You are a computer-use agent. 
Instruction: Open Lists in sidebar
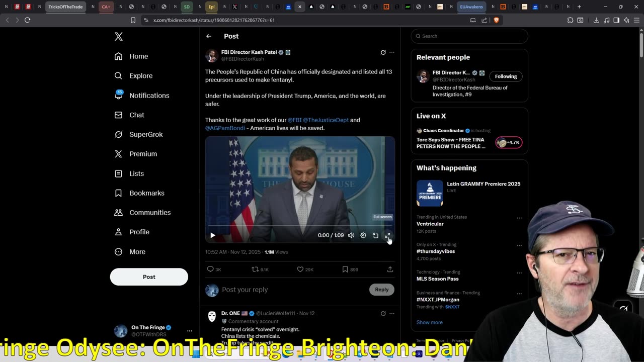129,173
